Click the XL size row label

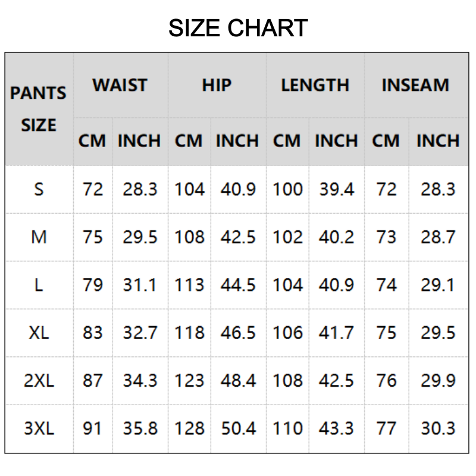click(x=39, y=333)
